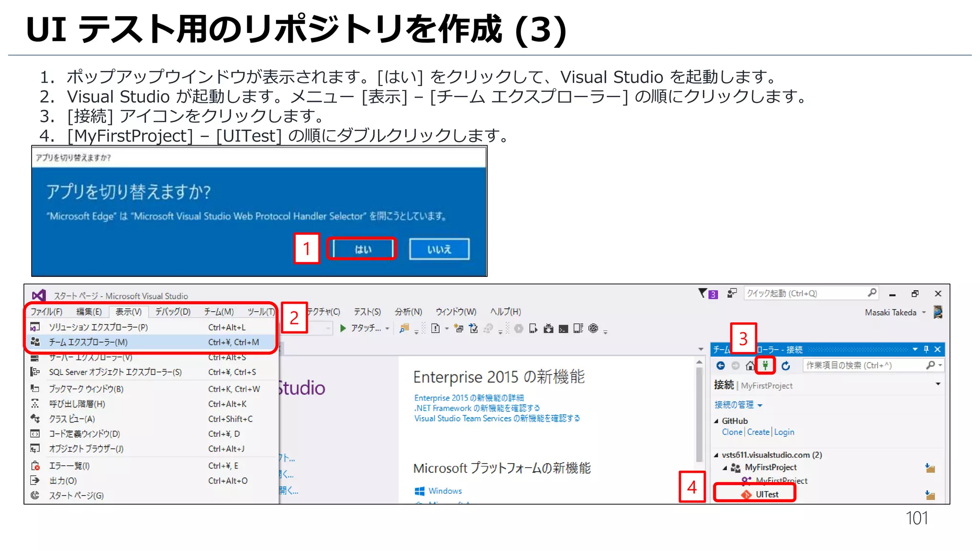Open the アタッチ button dropdown arrow

(387, 329)
